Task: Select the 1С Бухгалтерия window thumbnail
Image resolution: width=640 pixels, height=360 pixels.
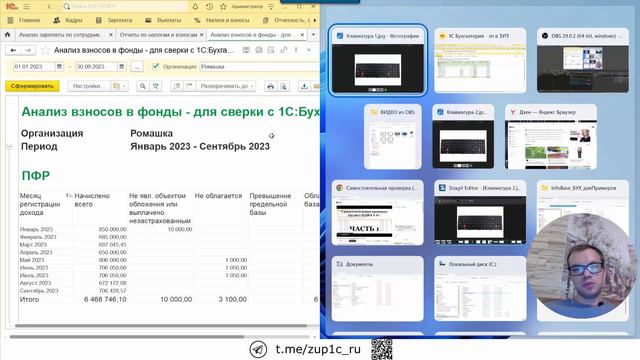Action: click(x=480, y=60)
